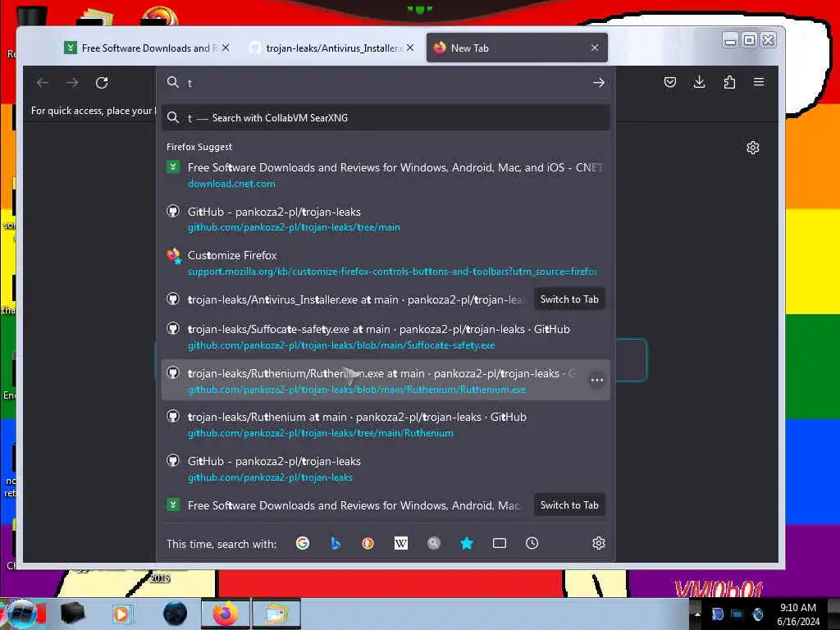Open search settings gear in suggestion panel
This screenshot has height=630, width=840.
coord(598,543)
